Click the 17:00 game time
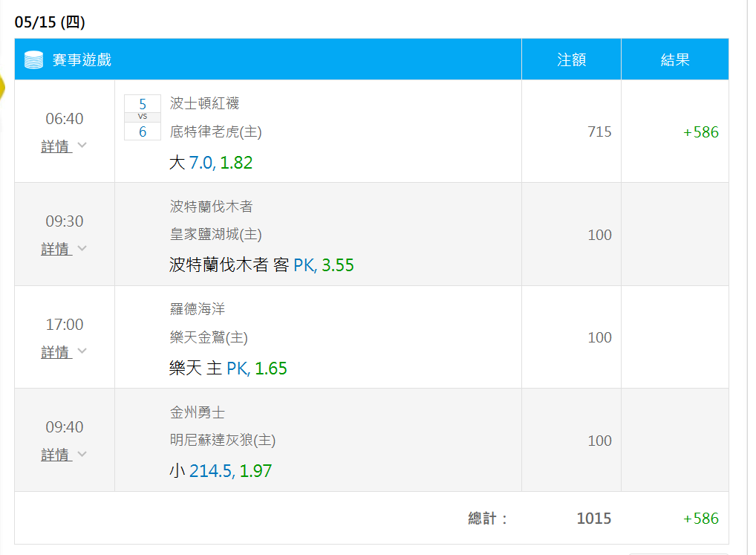 65,325
